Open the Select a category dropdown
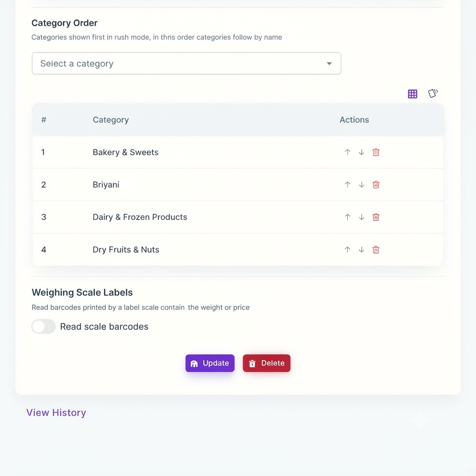Viewport: 476px width, 476px height. pyautogui.click(x=186, y=63)
